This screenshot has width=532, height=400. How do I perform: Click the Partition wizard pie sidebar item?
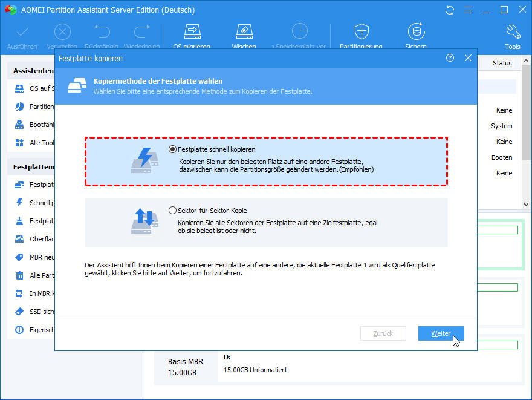(34, 107)
